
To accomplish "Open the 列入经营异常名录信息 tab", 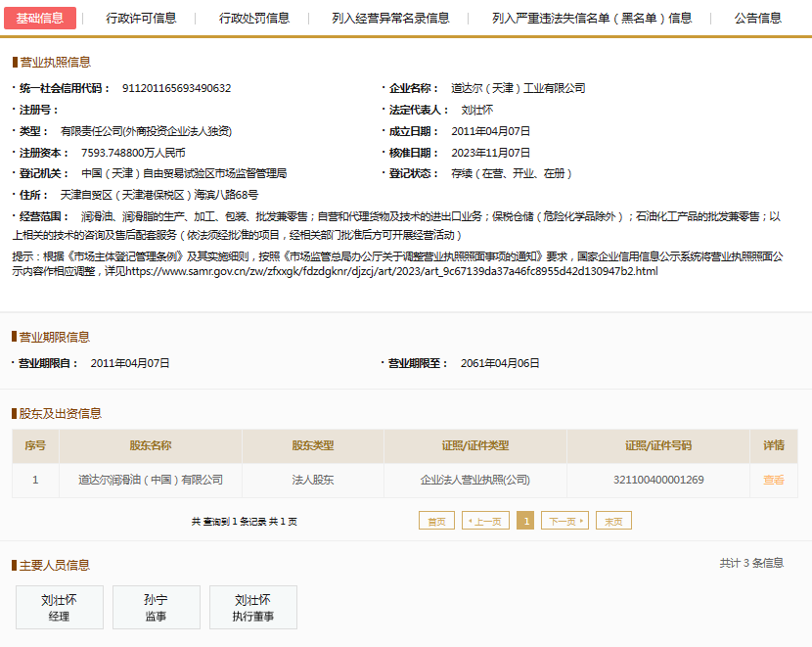I will [390, 19].
